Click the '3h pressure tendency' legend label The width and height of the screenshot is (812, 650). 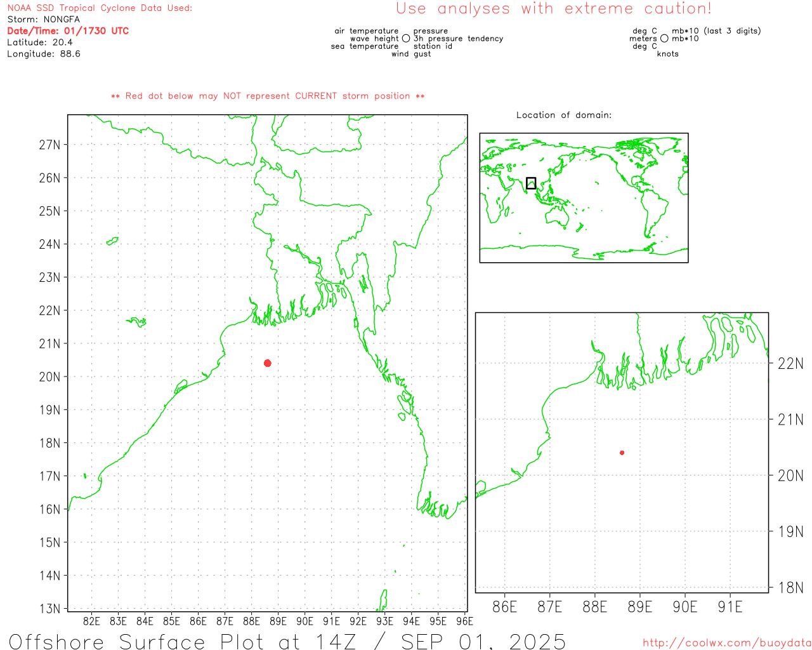pyautogui.click(x=459, y=39)
